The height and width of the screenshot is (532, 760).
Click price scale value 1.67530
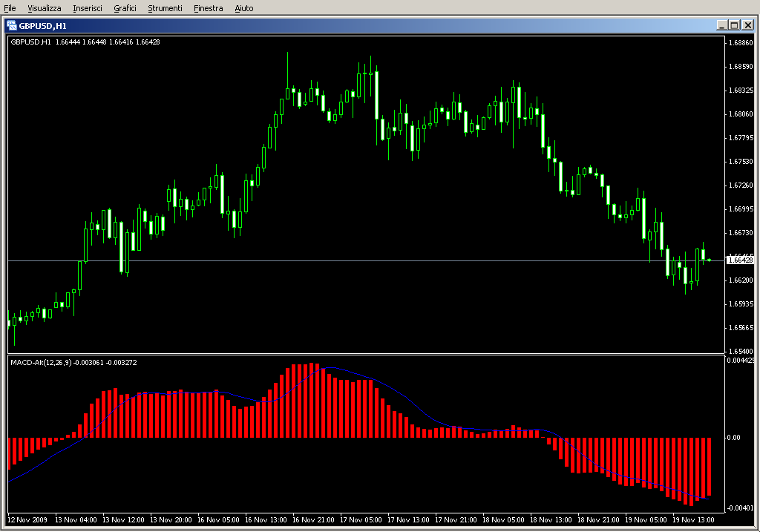741,161
